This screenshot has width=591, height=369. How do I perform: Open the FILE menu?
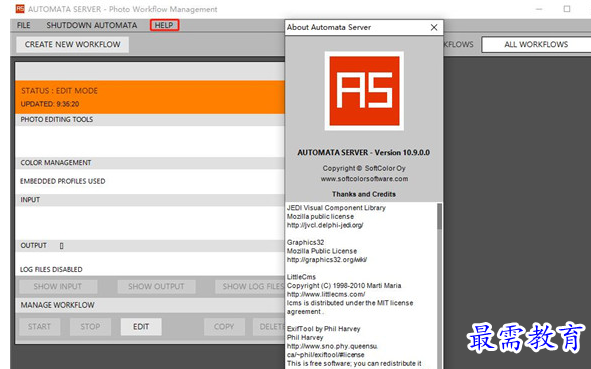[23, 25]
